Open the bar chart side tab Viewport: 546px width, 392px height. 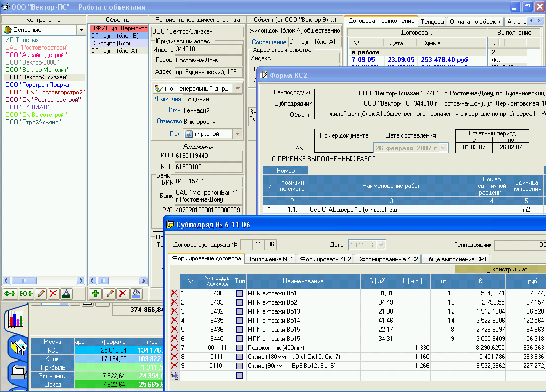tap(15, 319)
